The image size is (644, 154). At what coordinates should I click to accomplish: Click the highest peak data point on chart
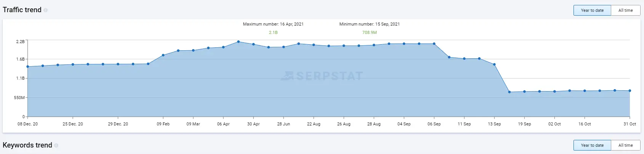pos(239,42)
